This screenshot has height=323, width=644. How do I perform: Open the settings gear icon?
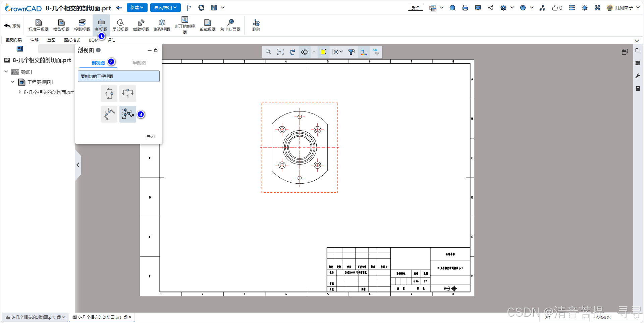pos(503,8)
